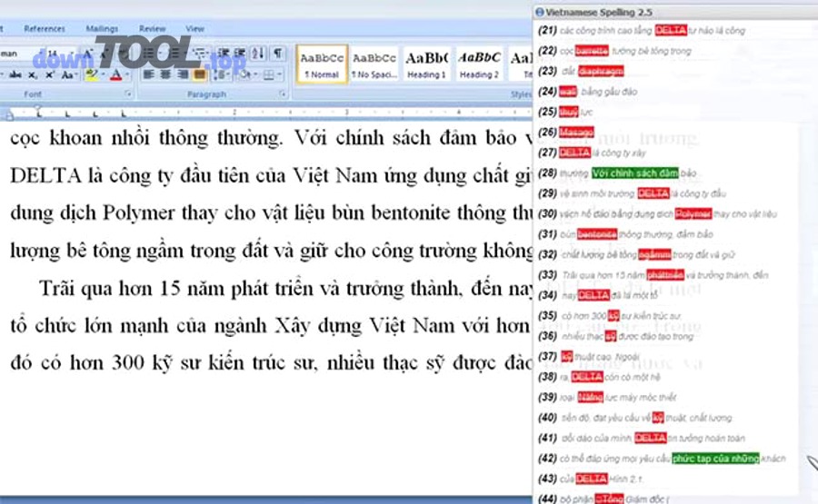Select spelling result (26) Masago
Image resolution: width=818 pixels, height=504 pixels.
click(576, 133)
